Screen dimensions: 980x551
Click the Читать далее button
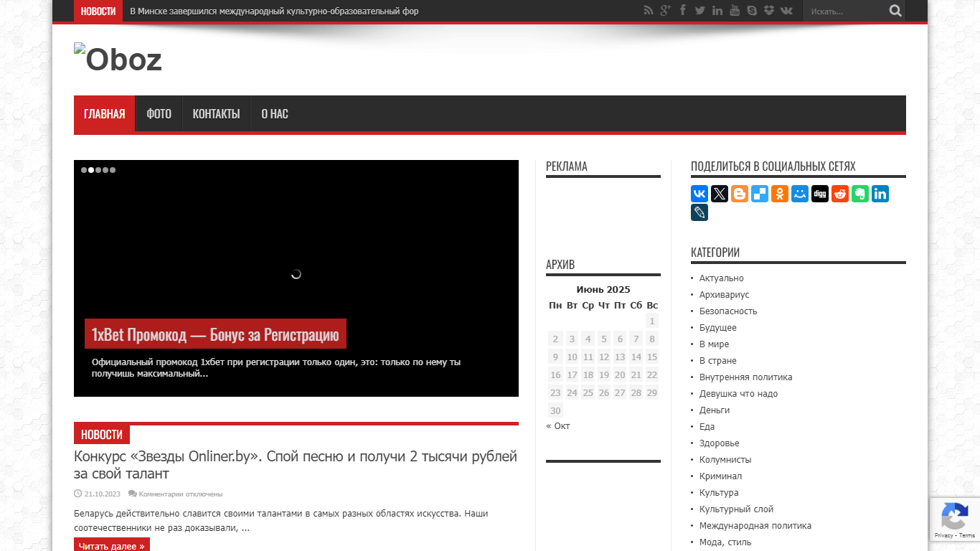(x=111, y=545)
